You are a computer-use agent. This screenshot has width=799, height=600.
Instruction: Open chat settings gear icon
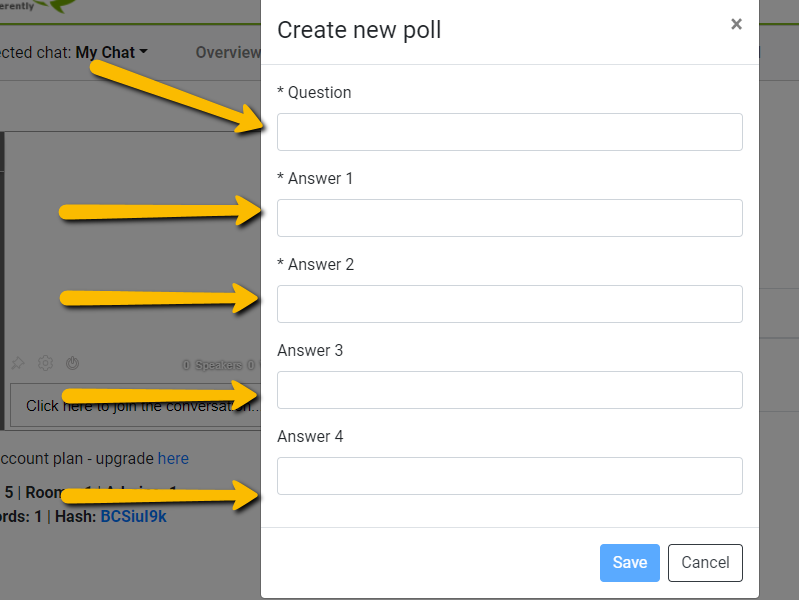click(45, 364)
